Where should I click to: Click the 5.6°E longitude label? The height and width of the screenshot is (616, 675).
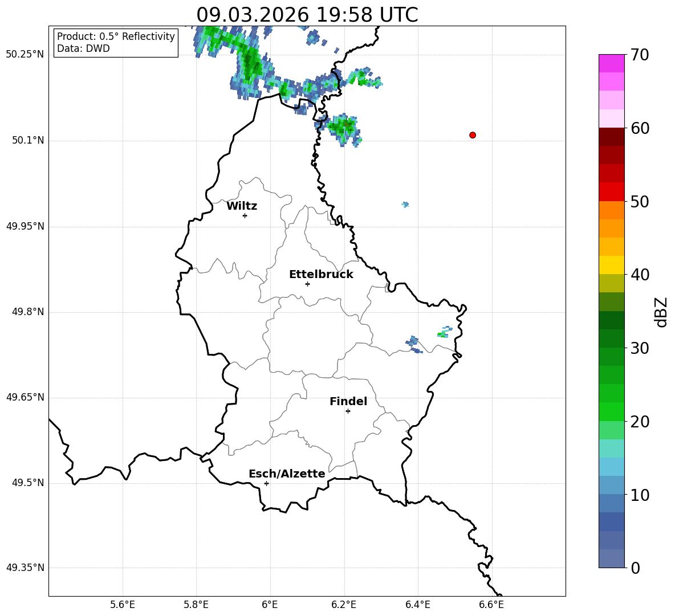pyautogui.click(x=123, y=605)
